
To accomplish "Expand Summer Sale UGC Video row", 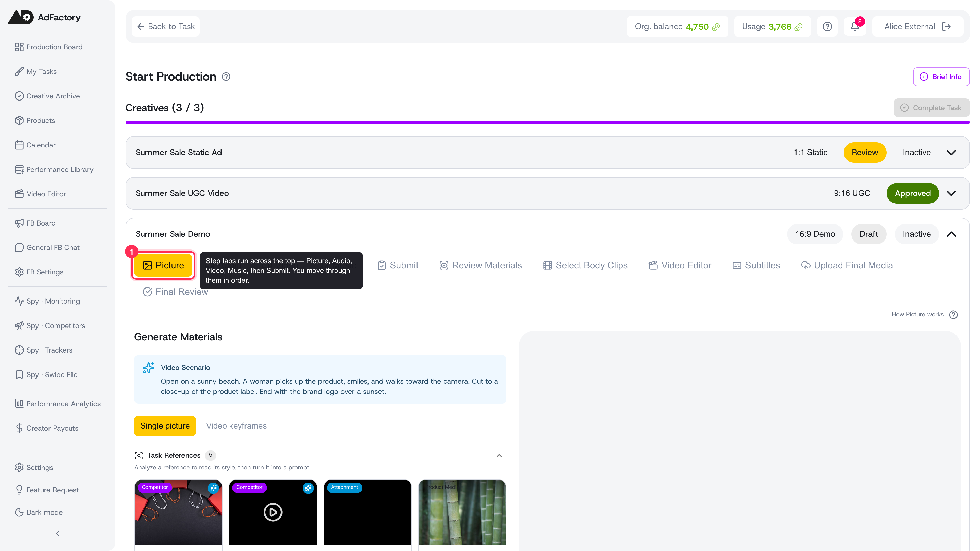I will coord(951,194).
